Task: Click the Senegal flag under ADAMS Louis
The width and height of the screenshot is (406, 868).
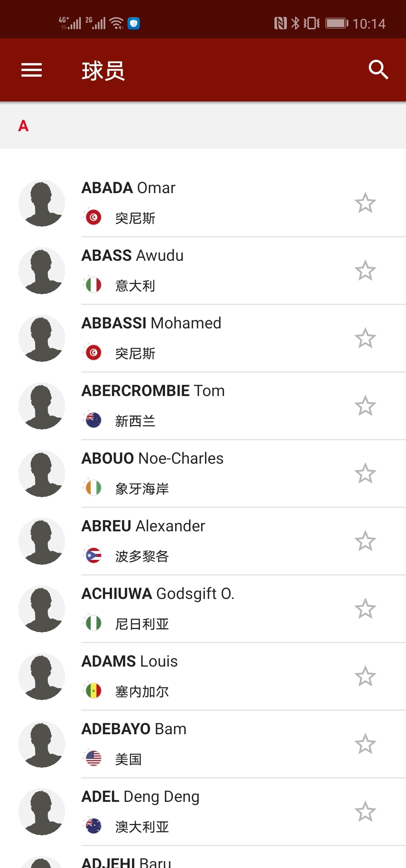Action: tap(93, 691)
